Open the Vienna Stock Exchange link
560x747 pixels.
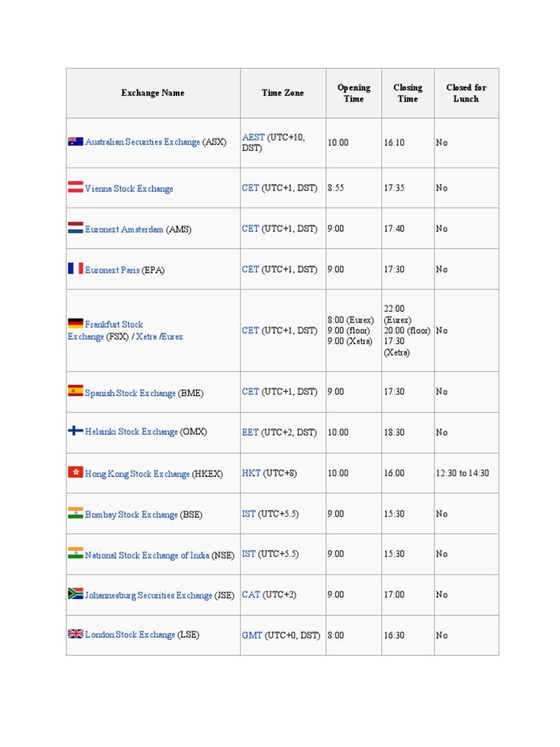[x=129, y=189]
